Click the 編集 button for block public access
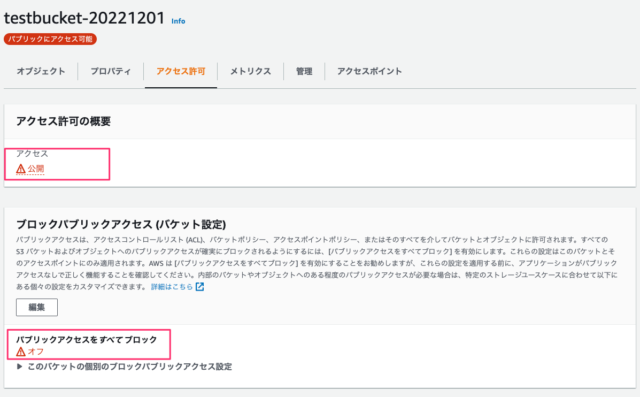Image resolution: width=640 pixels, height=397 pixels. tap(37, 307)
